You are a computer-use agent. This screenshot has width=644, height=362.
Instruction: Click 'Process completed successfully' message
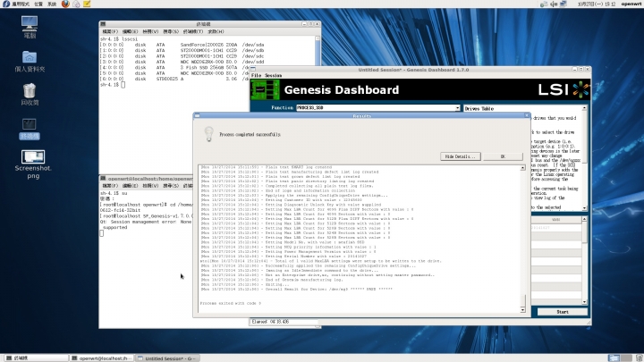click(250, 135)
